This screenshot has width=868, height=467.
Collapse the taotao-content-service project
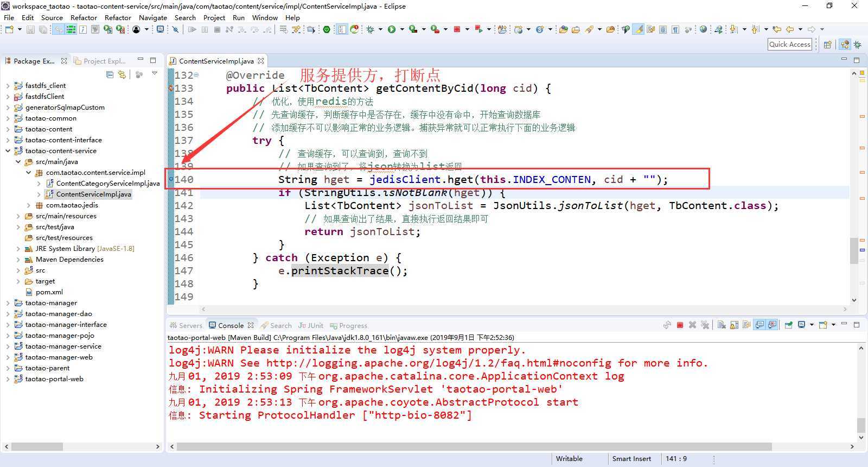tap(8, 150)
